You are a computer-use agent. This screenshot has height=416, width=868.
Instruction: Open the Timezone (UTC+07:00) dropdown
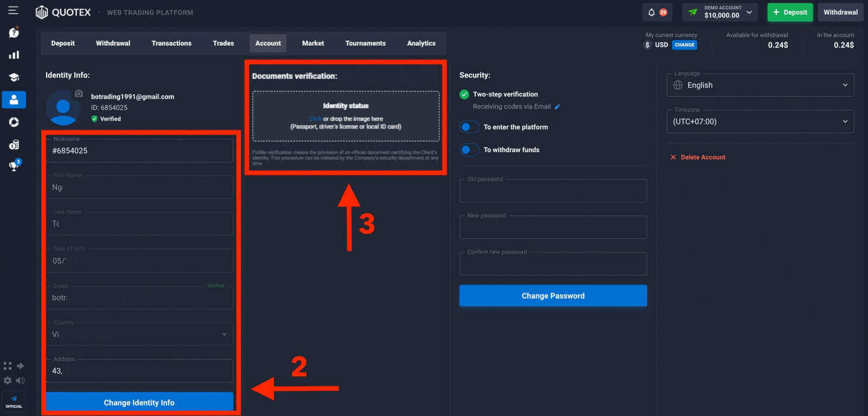(x=759, y=122)
